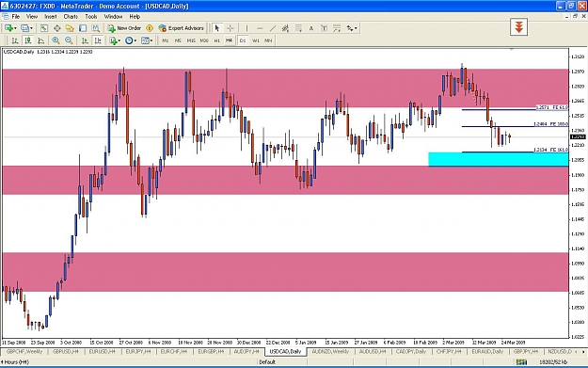Switch chart to Candlesticks view
Image resolution: width=588 pixels, height=368 pixels.
tap(27, 40)
